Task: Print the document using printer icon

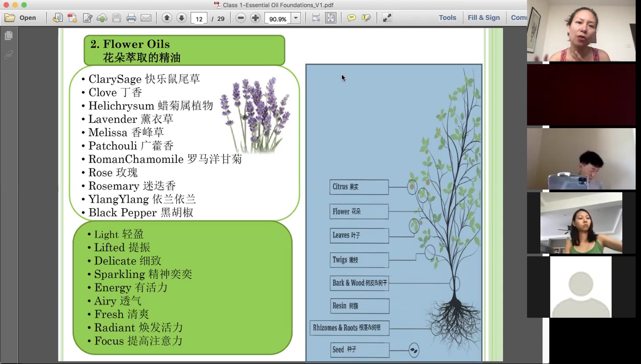Action: (131, 18)
